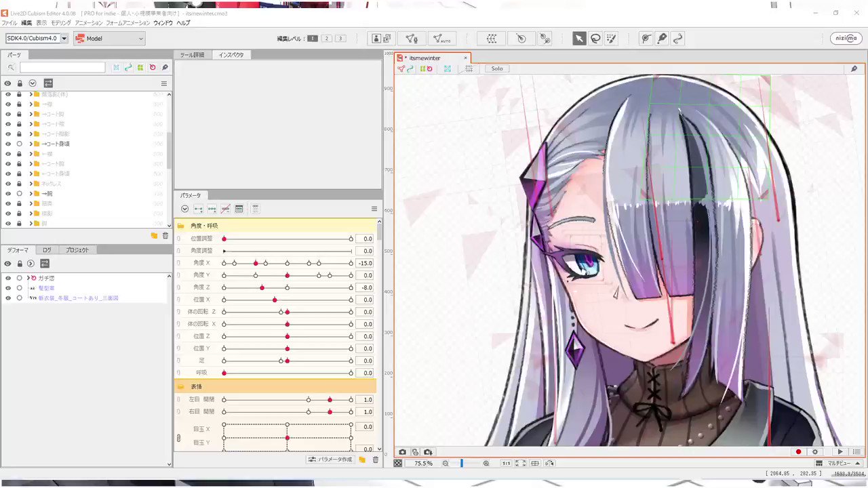Switch to the プロジェクト tab
This screenshot has height=488, width=868.
tap(77, 250)
